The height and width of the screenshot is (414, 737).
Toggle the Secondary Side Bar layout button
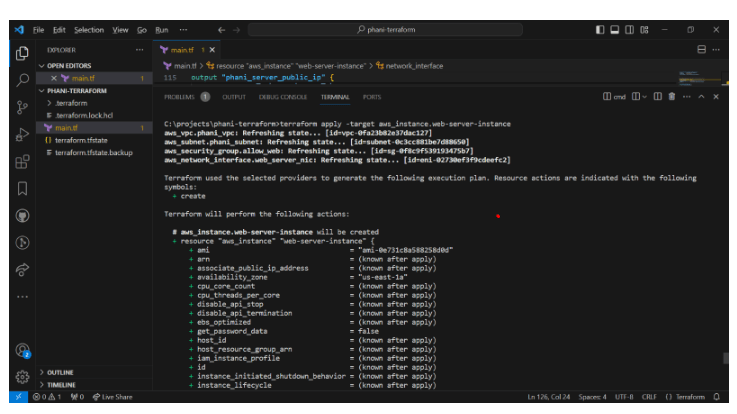coord(628,30)
